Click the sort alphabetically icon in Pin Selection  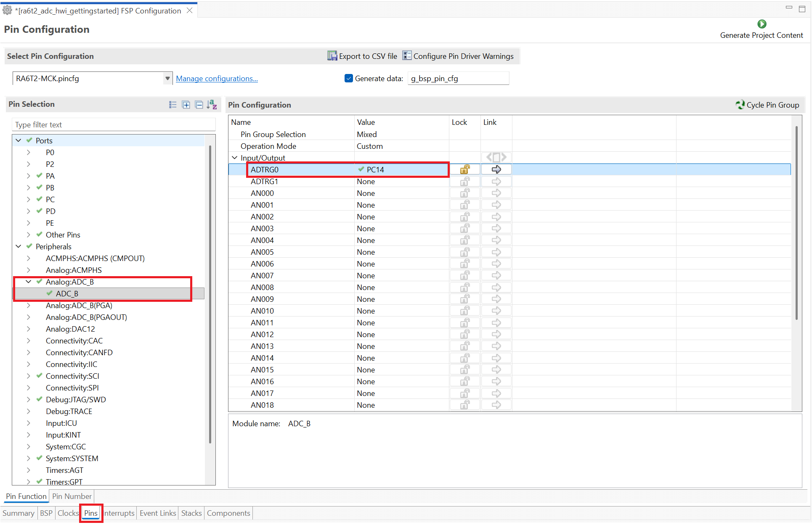tap(212, 105)
